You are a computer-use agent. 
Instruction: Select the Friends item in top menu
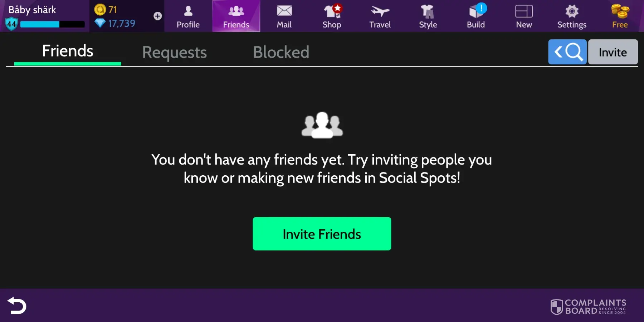[236, 16]
